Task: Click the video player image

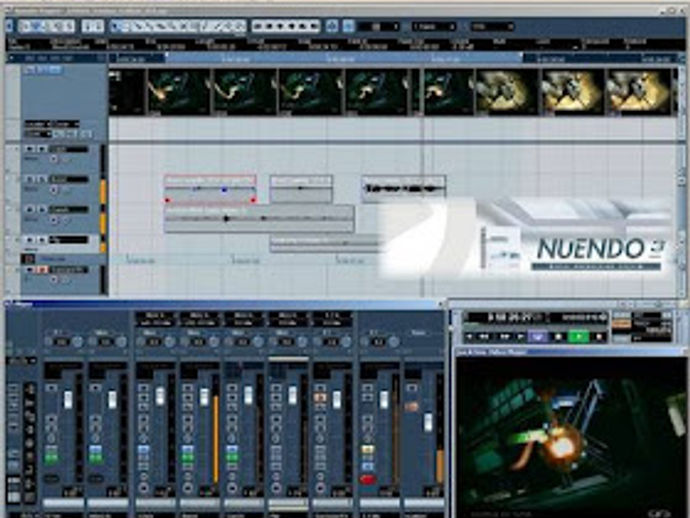Action: pos(571,437)
